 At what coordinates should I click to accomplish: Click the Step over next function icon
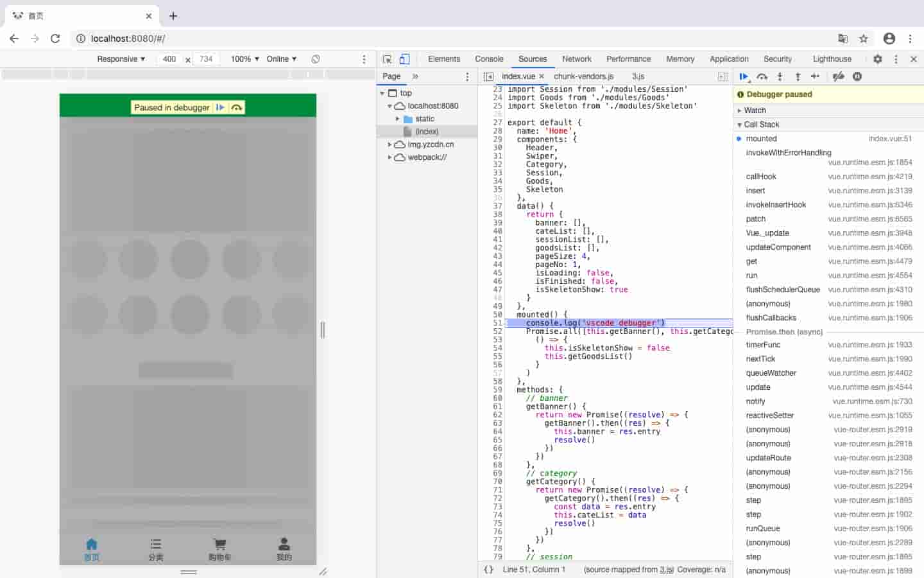(762, 76)
